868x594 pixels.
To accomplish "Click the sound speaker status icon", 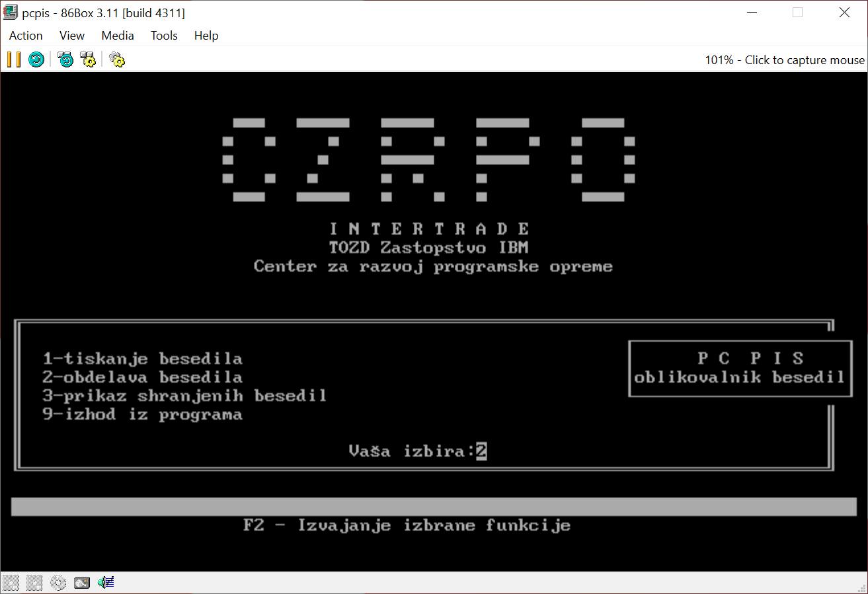I will [106, 583].
